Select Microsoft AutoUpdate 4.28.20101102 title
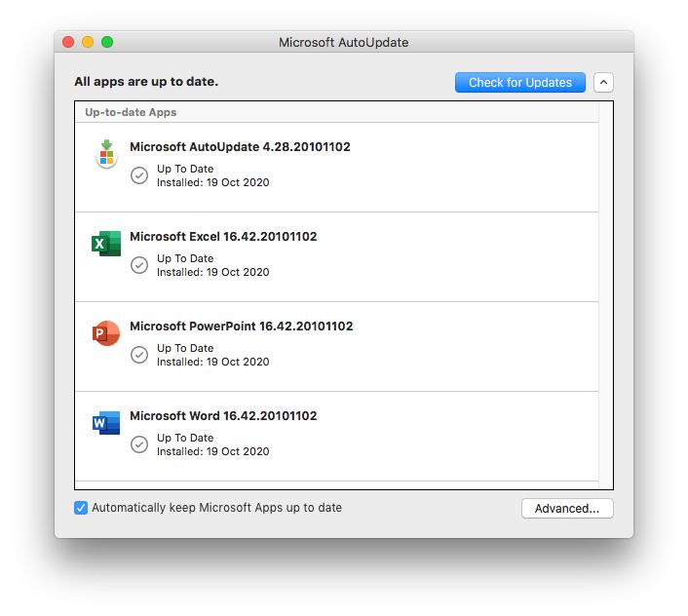The image size is (688, 616). pyautogui.click(x=240, y=146)
